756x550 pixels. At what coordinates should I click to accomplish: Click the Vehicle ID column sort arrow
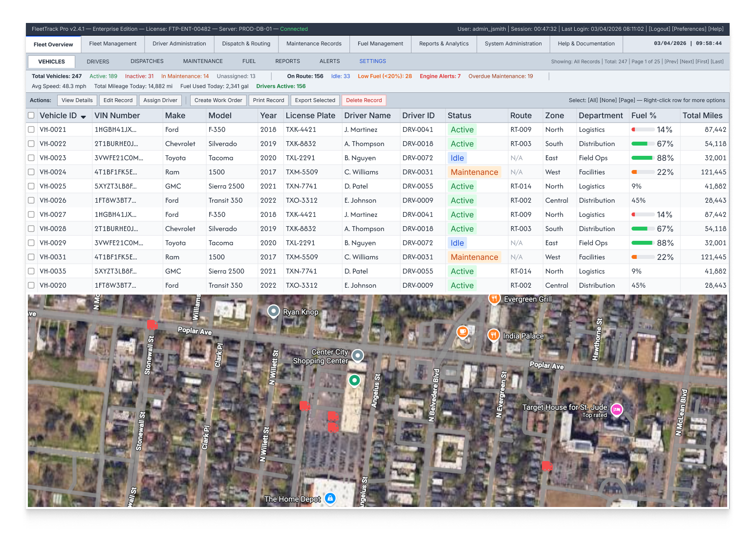(x=83, y=116)
